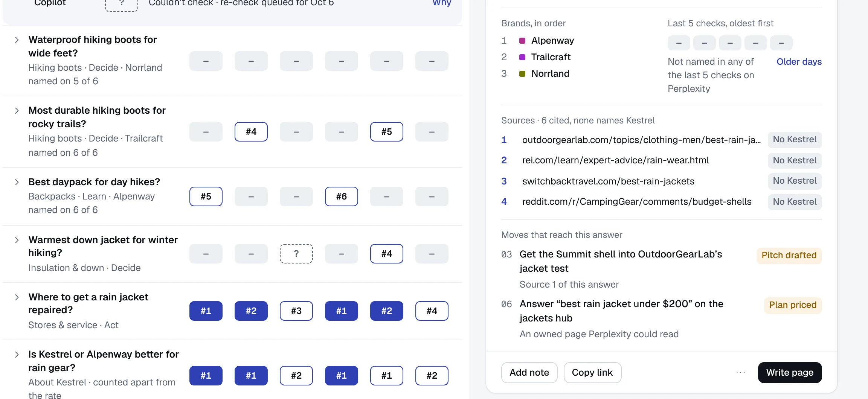The width and height of the screenshot is (868, 399).
Task: Expand 'Is Kestrel or Alpenway better' row
Action: click(x=17, y=355)
